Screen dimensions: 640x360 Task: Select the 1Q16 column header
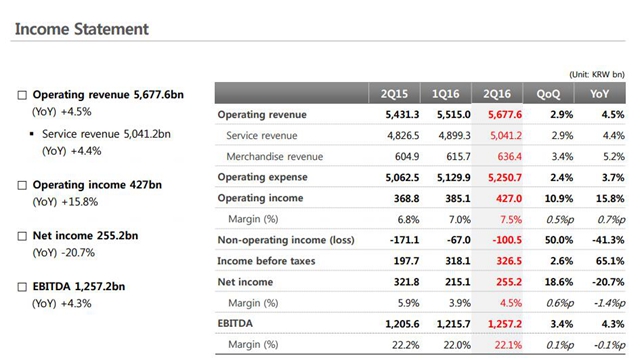446,93
